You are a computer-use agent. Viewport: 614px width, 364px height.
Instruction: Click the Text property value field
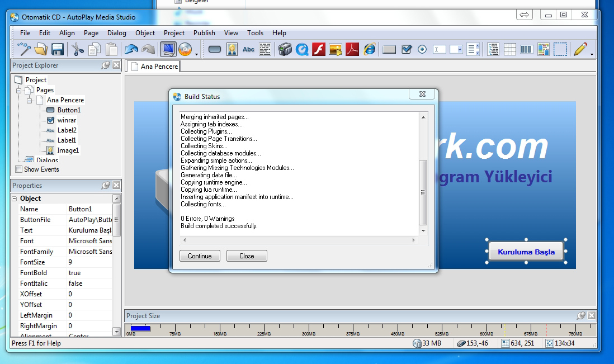coord(89,230)
